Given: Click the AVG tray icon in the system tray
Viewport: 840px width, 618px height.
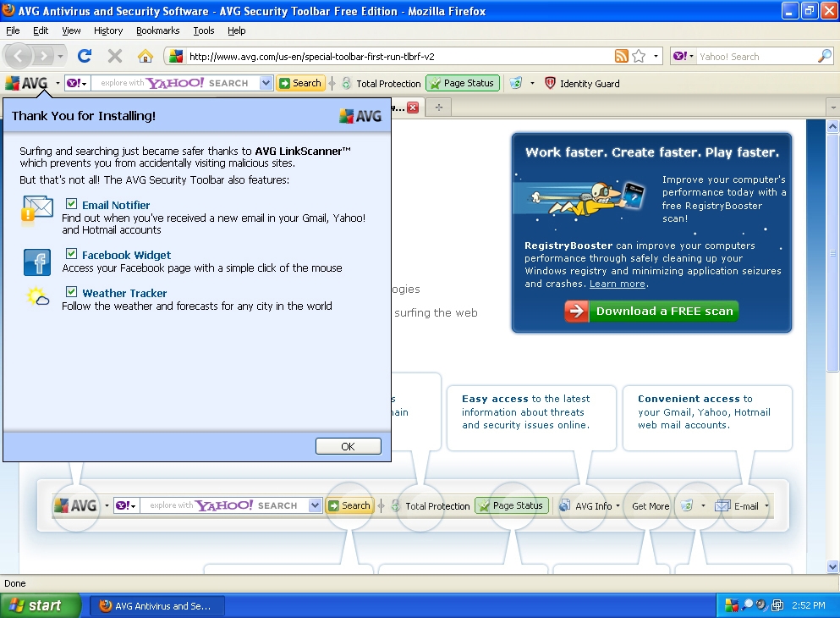Looking at the screenshot, I should click(731, 605).
